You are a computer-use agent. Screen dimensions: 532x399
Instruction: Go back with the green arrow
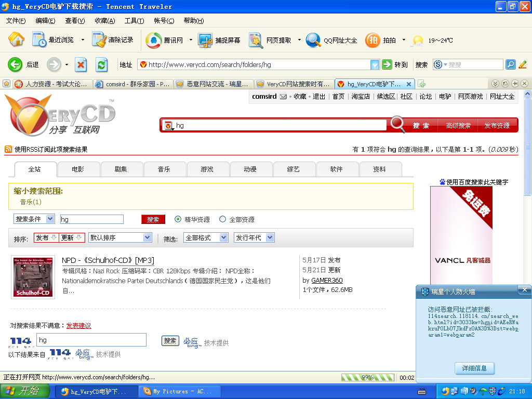tap(15, 64)
